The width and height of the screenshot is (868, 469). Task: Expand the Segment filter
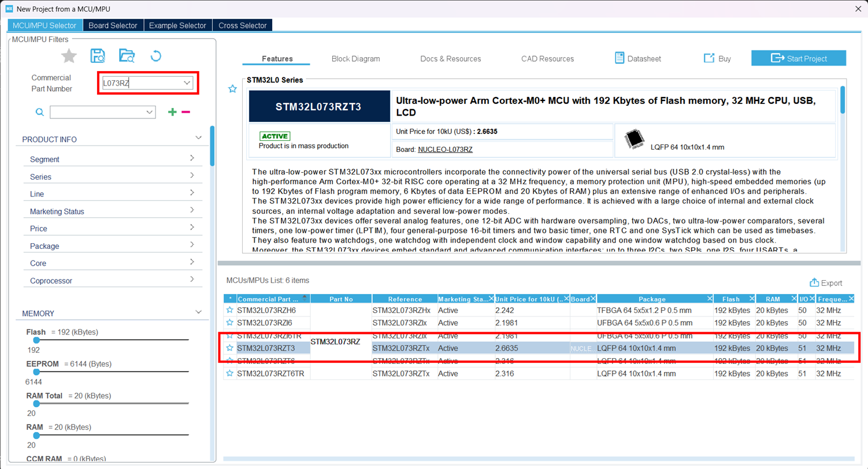click(x=192, y=158)
